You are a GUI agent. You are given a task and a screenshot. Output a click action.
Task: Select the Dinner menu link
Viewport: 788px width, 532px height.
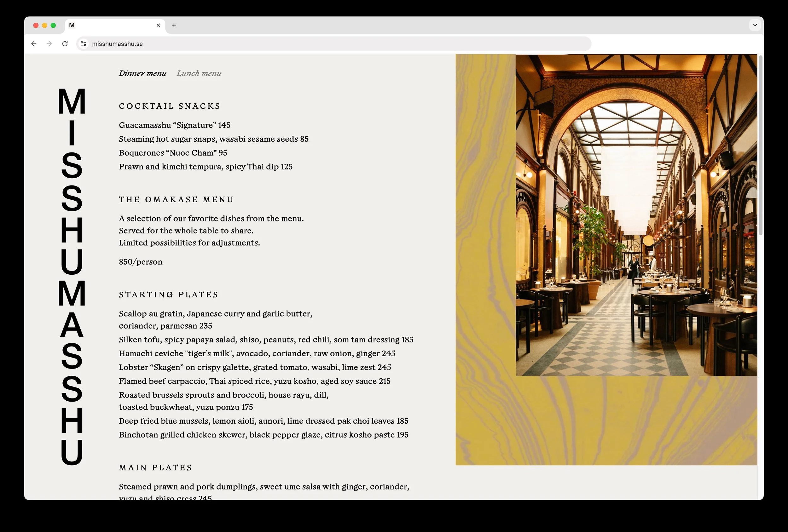point(142,73)
